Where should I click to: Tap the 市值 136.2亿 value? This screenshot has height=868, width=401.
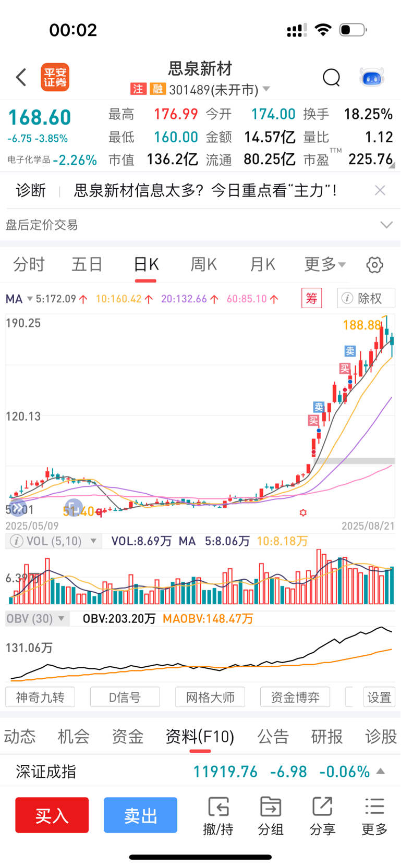(172, 159)
